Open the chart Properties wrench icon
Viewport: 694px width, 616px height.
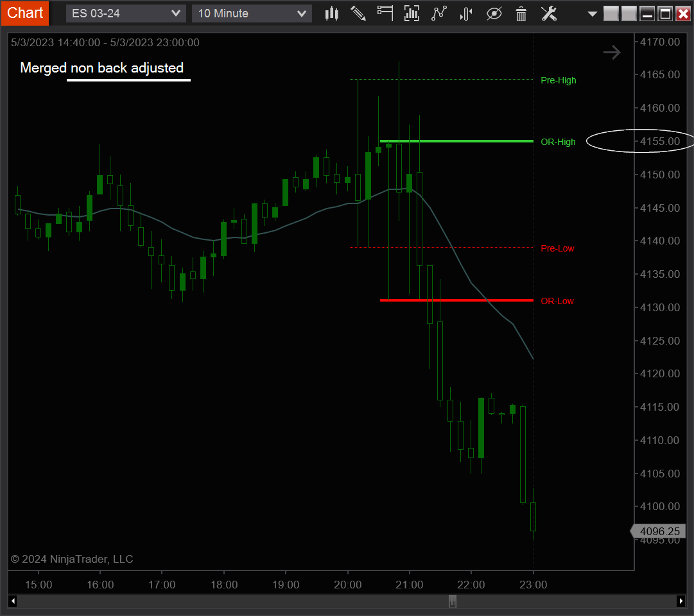pyautogui.click(x=549, y=13)
